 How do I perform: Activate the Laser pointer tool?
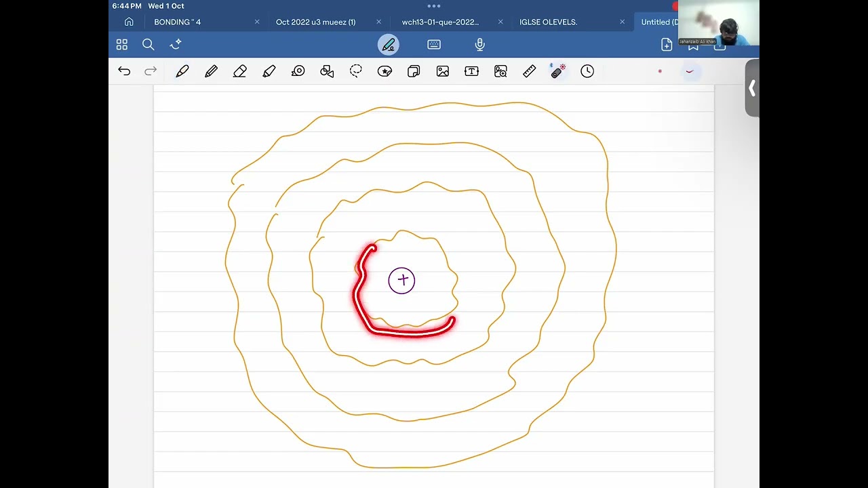558,71
